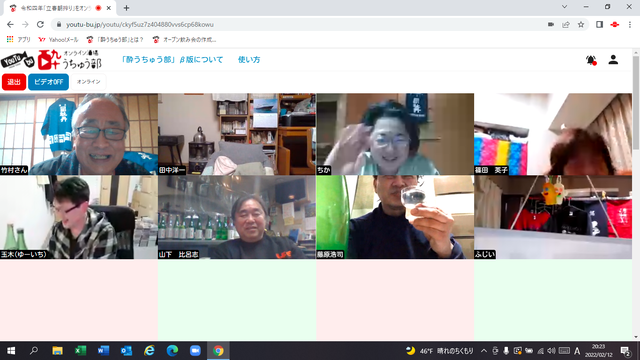Open the network tray icon

click(540, 351)
